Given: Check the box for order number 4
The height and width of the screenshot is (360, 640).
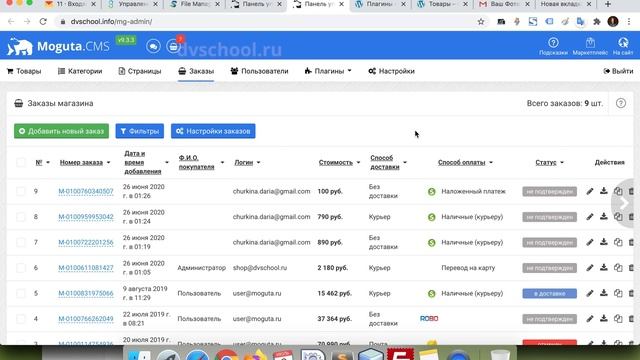Looking at the screenshot, I should pyautogui.click(x=20, y=319).
